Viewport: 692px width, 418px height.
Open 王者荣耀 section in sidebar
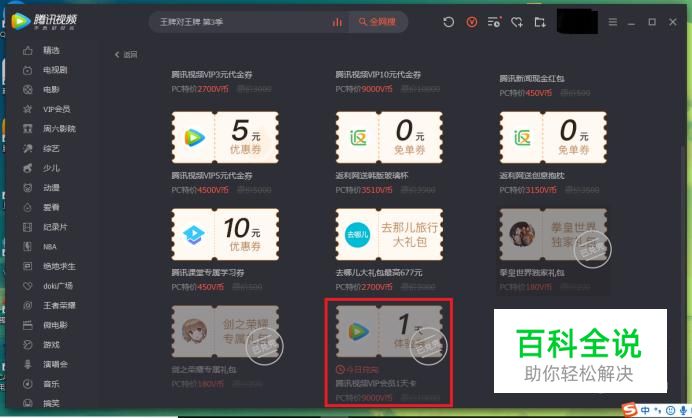59,305
